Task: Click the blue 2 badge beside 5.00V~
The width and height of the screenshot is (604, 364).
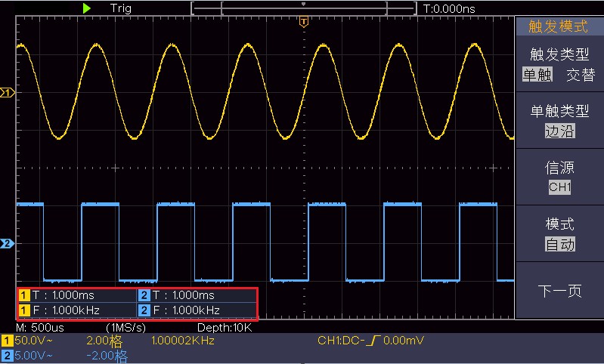Action: click(7, 355)
